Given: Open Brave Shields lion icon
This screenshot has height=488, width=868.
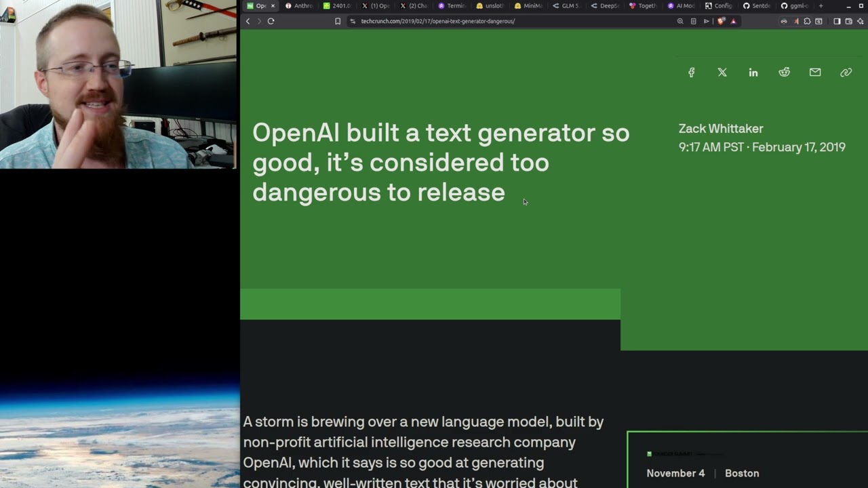Looking at the screenshot, I should (x=721, y=21).
